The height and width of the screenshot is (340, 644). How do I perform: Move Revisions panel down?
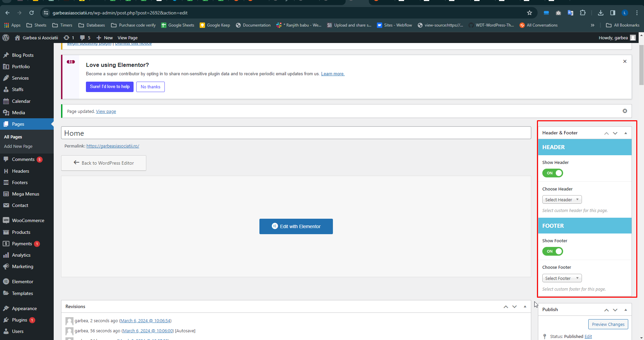(x=514, y=306)
